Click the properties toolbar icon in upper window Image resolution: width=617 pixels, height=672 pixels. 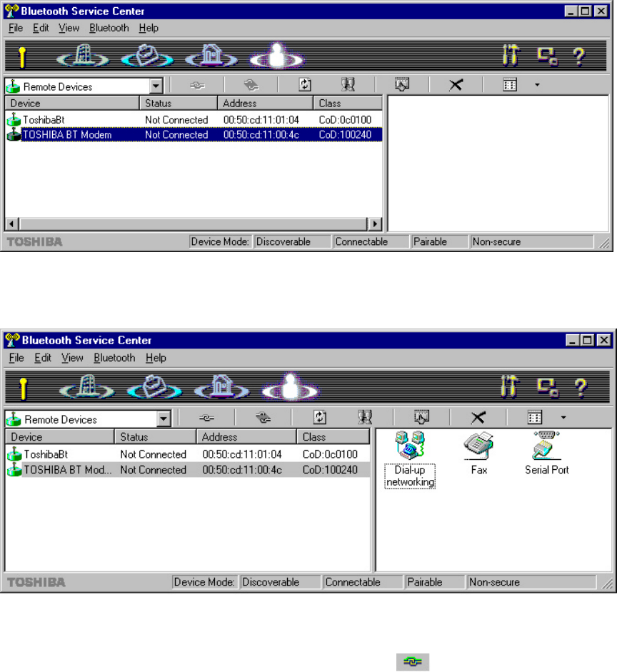(402, 84)
